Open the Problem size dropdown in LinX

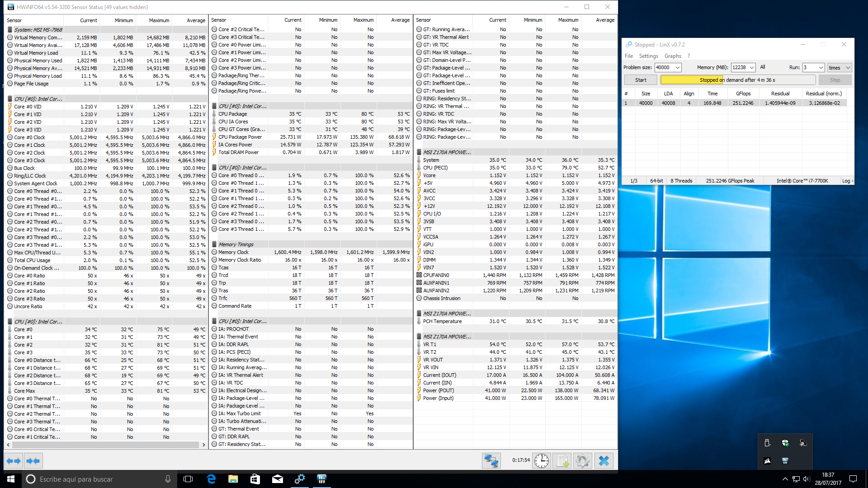tap(678, 67)
